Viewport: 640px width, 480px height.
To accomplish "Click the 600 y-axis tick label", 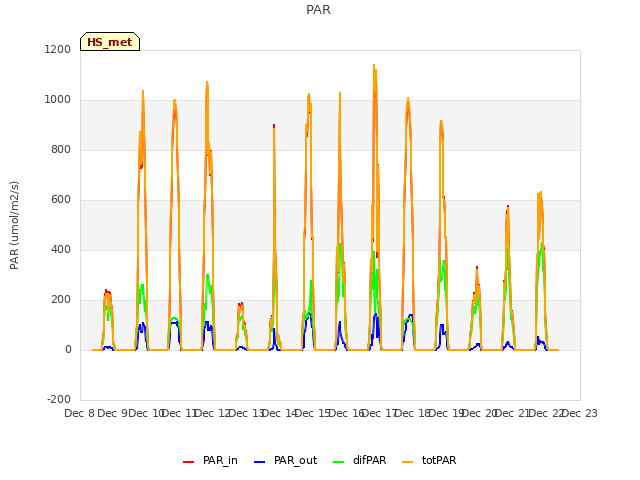I will pos(61,200).
